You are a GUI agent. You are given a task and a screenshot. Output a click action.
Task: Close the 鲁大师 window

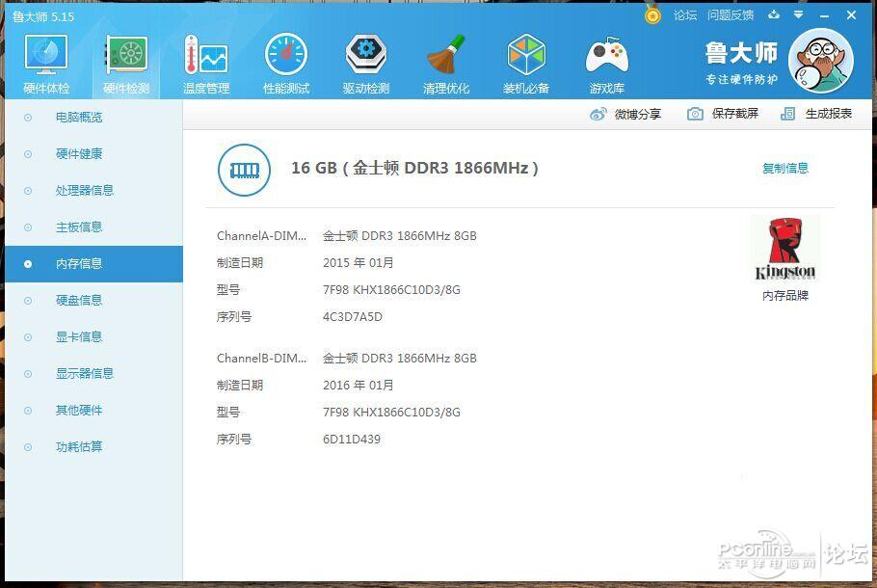click(x=851, y=15)
